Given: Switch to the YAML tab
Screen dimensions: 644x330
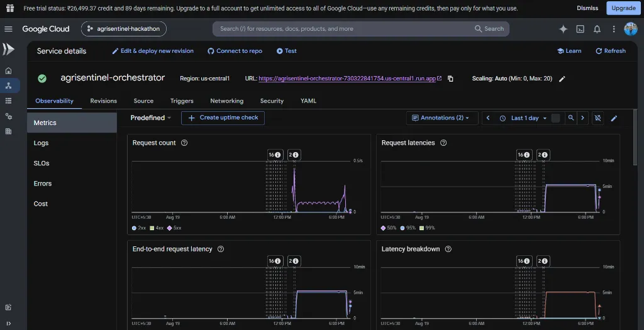Looking at the screenshot, I should point(308,101).
